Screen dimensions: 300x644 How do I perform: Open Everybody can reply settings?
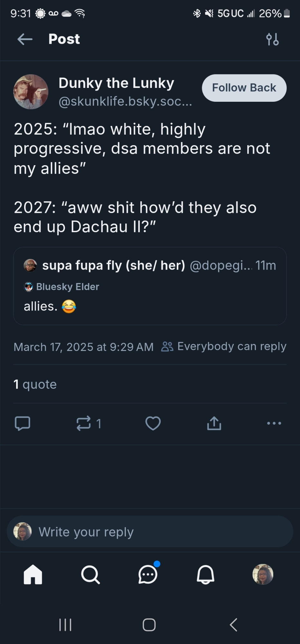[x=224, y=346]
